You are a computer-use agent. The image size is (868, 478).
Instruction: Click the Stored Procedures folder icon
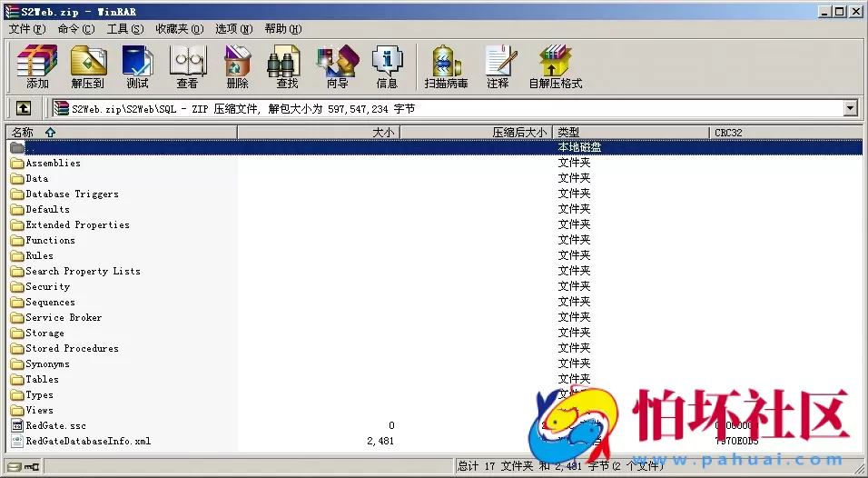click(x=17, y=348)
